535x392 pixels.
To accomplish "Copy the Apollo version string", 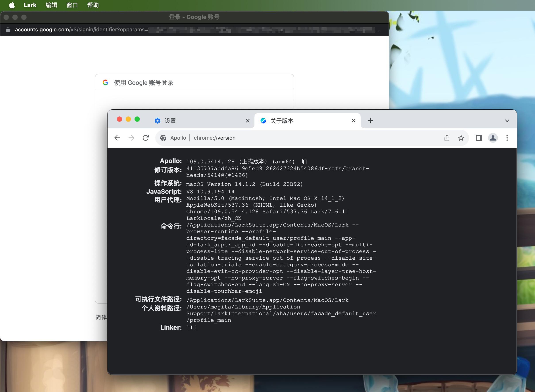I will (304, 162).
